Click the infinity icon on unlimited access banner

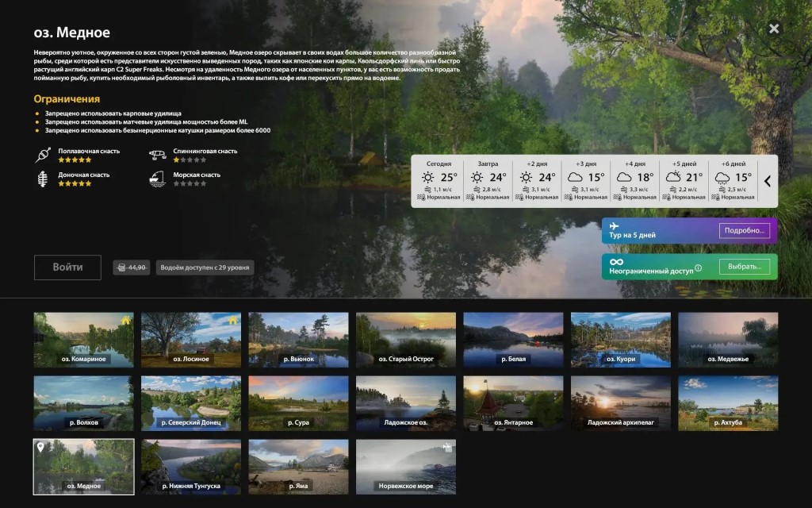[x=616, y=262]
